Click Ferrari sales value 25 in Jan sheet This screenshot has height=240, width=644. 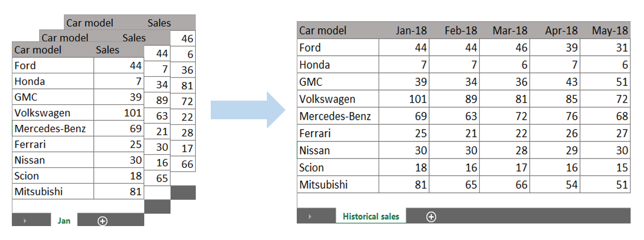coord(119,144)
